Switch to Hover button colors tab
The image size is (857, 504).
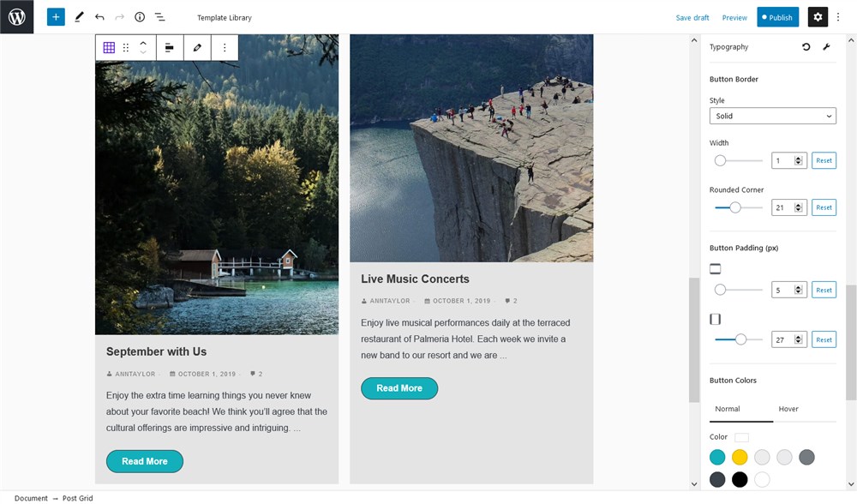[788, 409]
